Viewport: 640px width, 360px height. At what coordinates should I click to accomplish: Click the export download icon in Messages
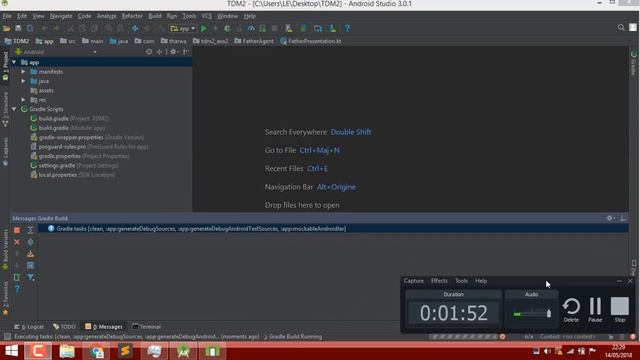pos(31,254)
